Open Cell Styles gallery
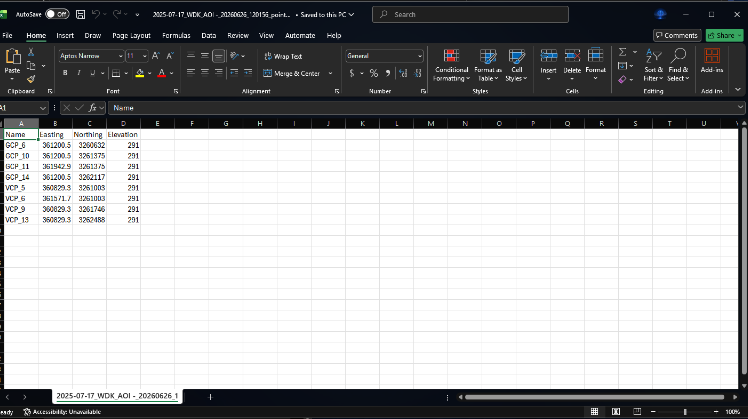The height and width of the screenshot is (419, 748). tap(516, 65)
